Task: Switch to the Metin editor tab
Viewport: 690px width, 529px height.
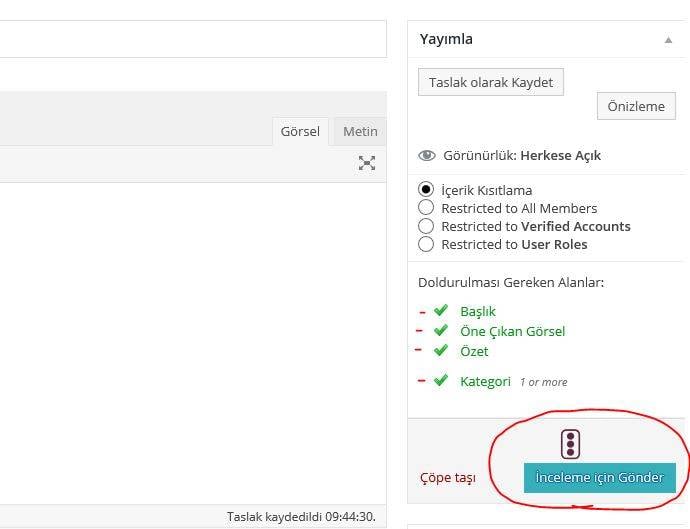Action: [x=360, y=132]
